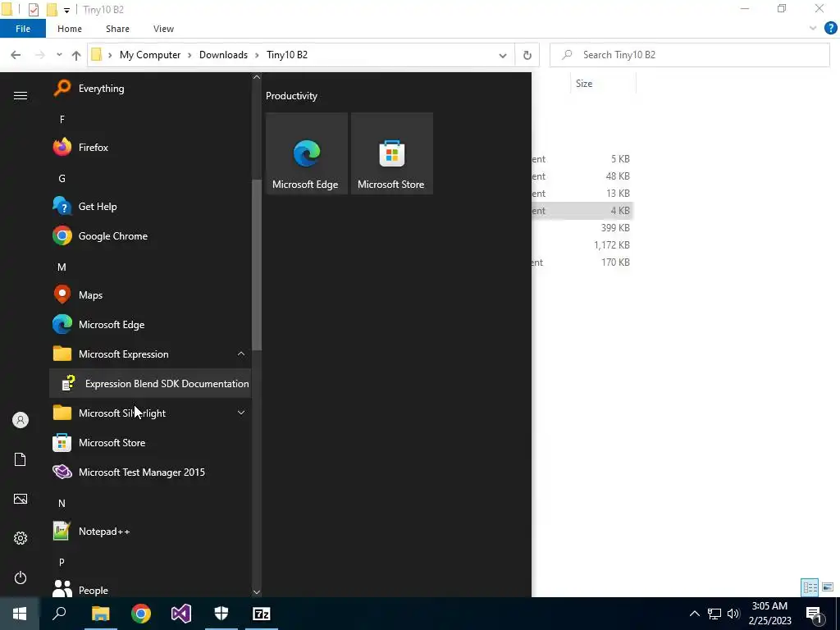Click the Search Tiny10 B2 field
840x630 pixels.
tap(689, 55)
